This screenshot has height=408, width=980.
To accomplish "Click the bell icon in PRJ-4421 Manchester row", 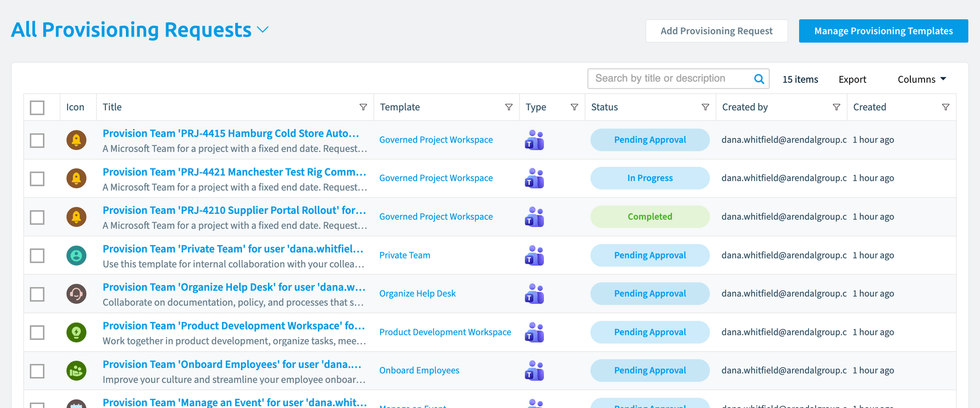I will coord(76,178).
